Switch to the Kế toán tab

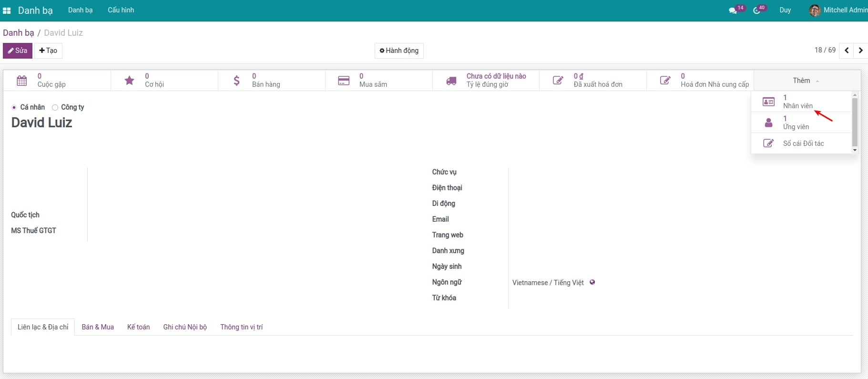coord(138,327)
